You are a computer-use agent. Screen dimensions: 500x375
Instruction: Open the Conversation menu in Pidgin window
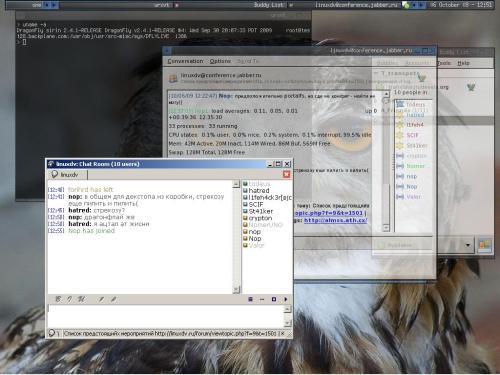[185, 61]
